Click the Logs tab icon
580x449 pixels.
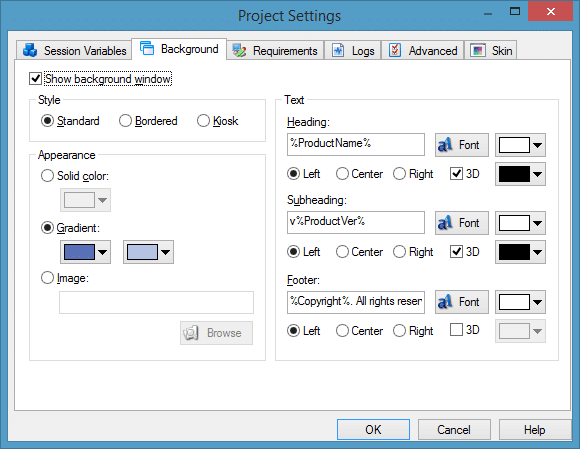click(338, 50)
